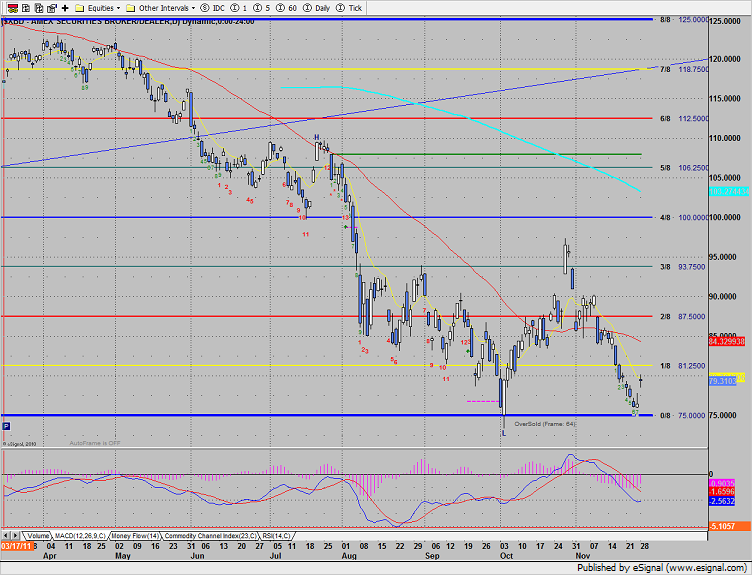The width and height of the screenshot is (752, 575).
Task: Click the magenta 0.9036 MACD value
Action: pos(722,483)
